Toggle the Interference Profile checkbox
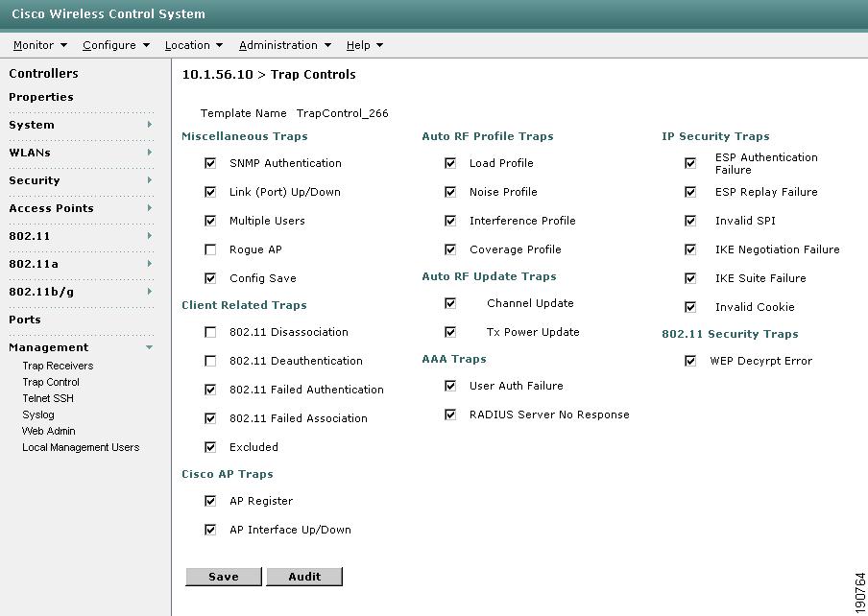868x616 pixels. 450,221
